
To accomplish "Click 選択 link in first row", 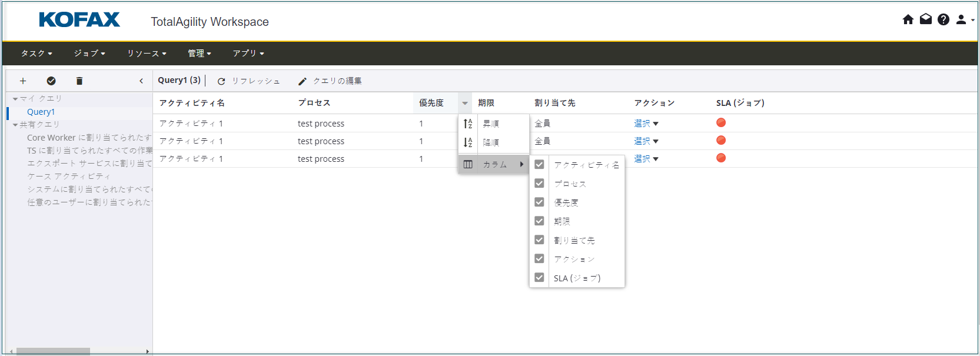I will pyautogui.click(x=642, y=124).
